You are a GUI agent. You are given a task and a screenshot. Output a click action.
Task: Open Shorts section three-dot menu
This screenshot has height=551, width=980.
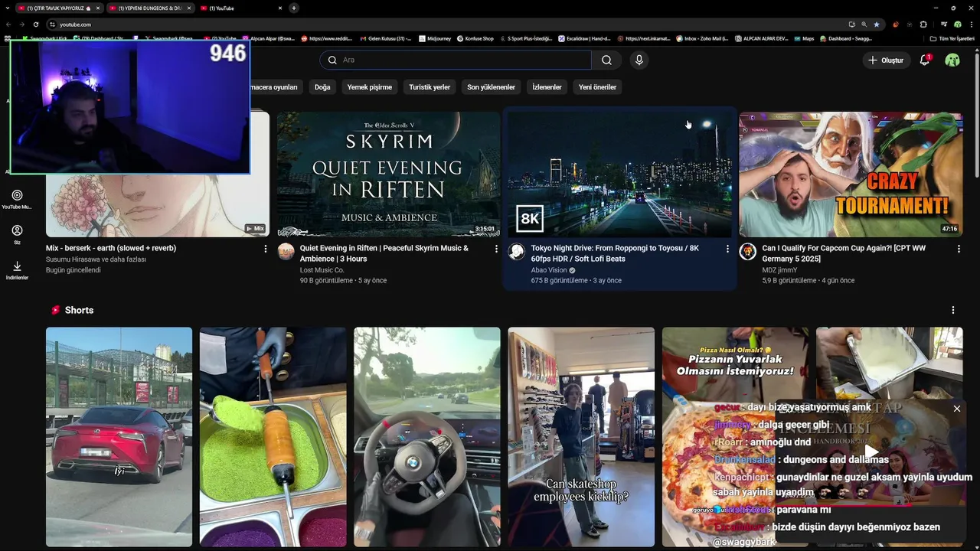pyautogui.click(x=953, y=310)
